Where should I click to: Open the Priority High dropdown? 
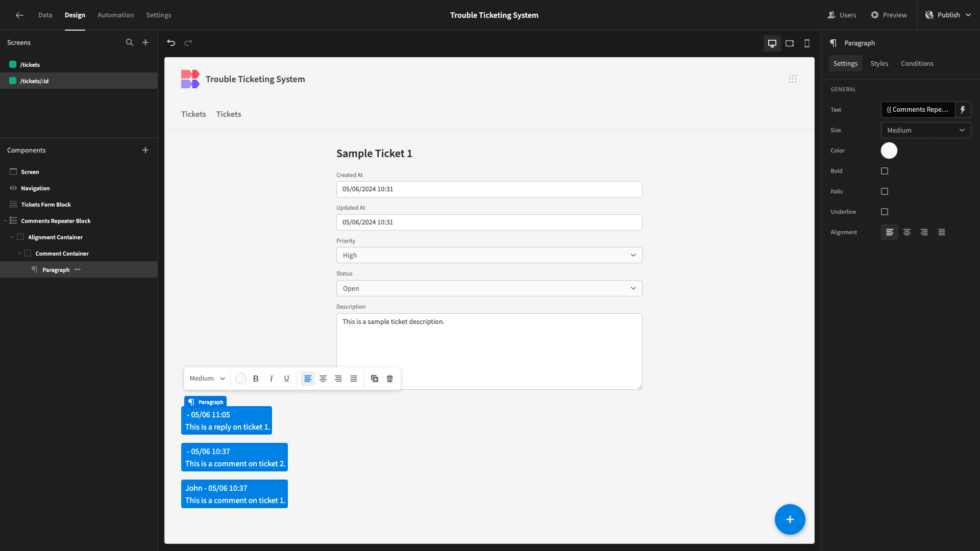click(x=489, y=255)
